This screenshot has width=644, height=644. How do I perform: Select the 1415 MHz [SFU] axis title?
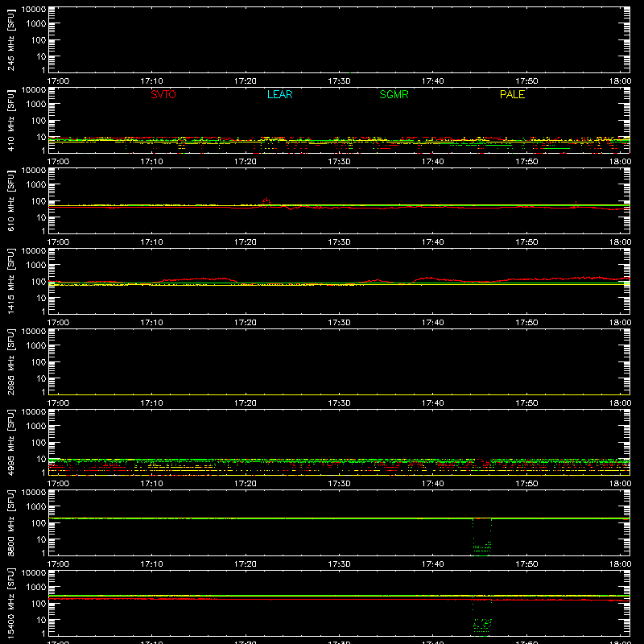coord(11,281)
